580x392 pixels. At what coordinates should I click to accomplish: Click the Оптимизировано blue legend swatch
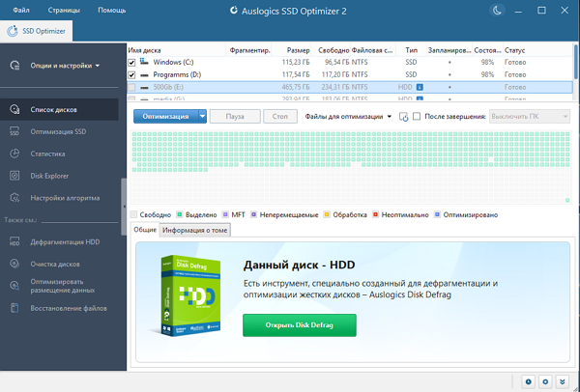click(437, 214)
